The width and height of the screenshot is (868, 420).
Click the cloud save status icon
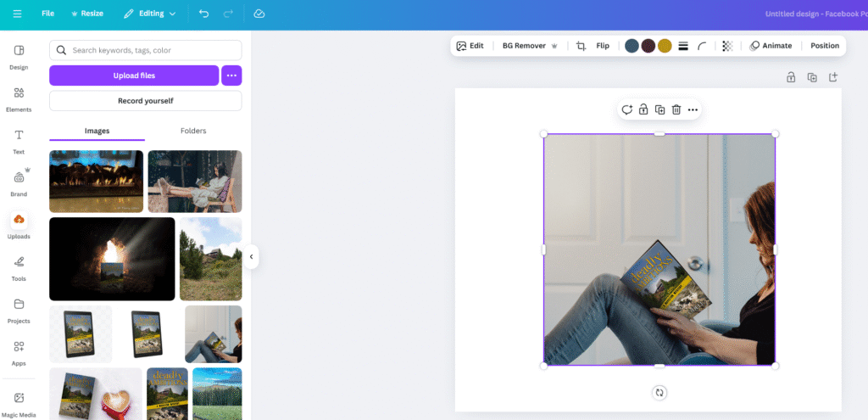259,14
